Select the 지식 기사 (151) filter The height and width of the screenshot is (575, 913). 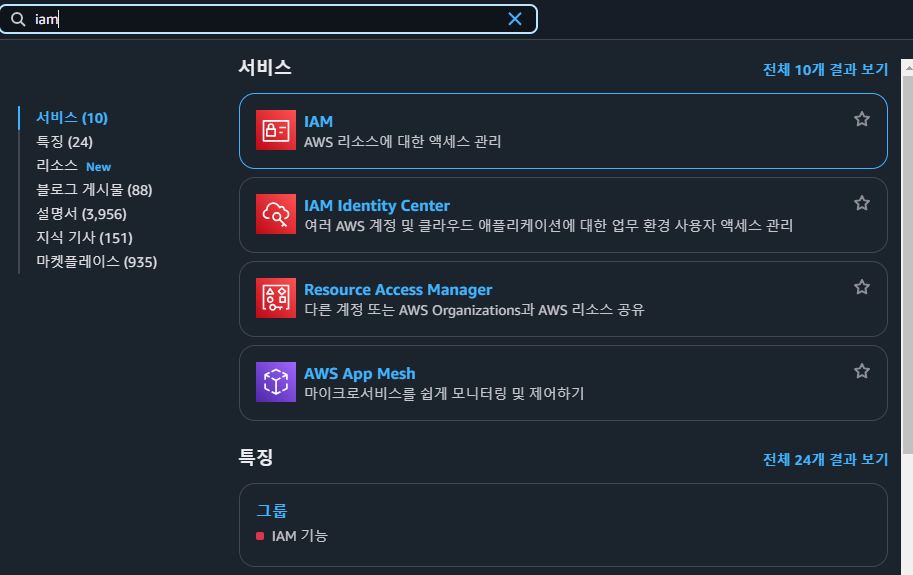coord(84,237)
